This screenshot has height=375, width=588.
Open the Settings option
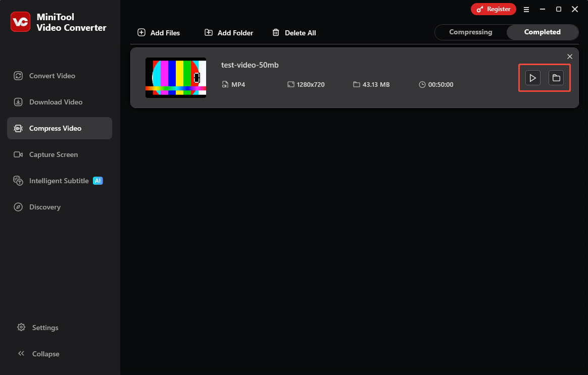[x=45, y=327]
